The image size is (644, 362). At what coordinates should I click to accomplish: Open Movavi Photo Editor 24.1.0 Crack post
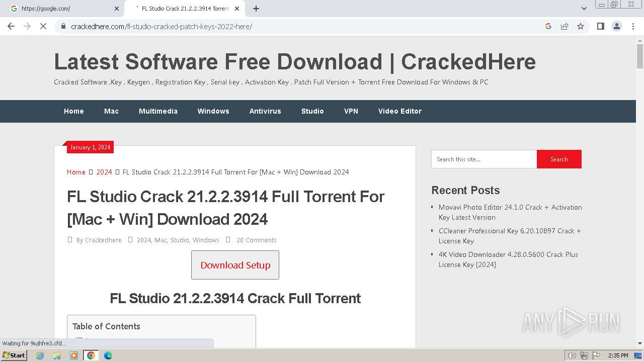click(510, 212)
